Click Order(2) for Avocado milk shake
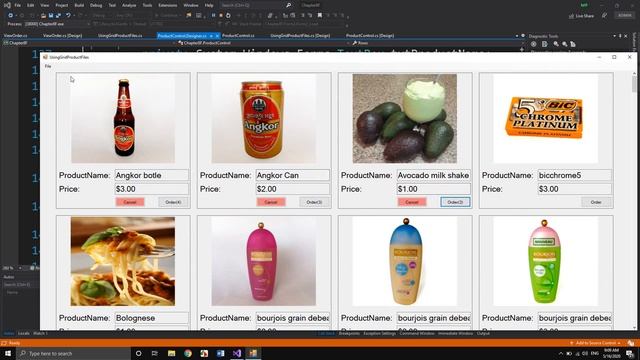The image size is (640, 360). click(x=455, y=202)
